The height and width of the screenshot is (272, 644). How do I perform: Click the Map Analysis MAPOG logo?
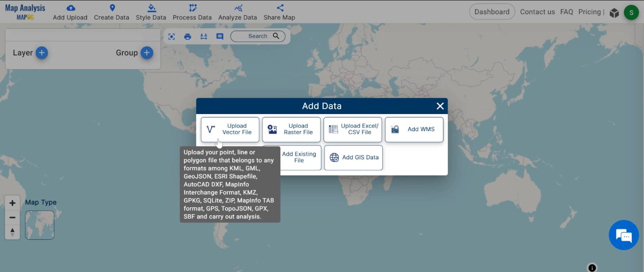click(25, 12)
